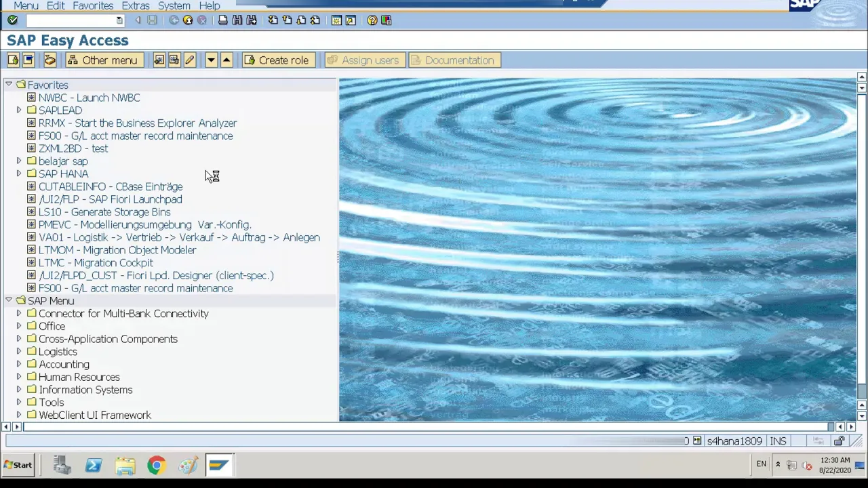The height and width of the screenshot is (488, 868).
Task: Click the muted volume tray icon
Action: click(807, 465)
